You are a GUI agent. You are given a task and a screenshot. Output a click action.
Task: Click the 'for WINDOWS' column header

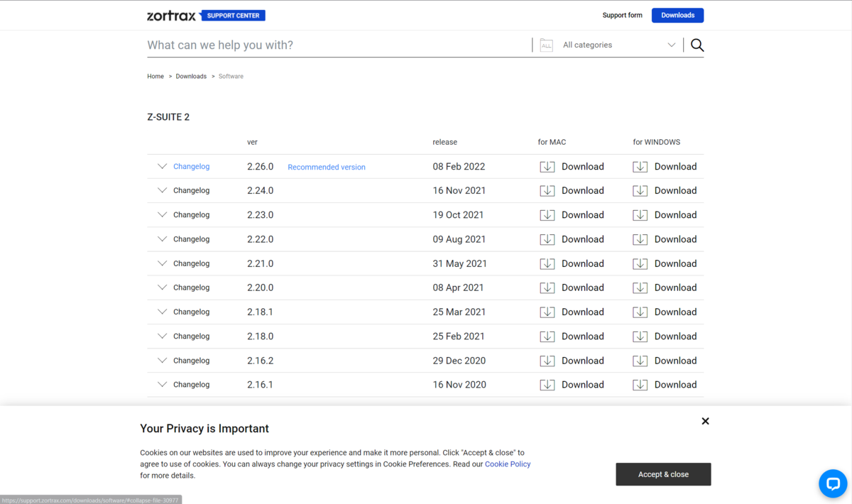657,142
